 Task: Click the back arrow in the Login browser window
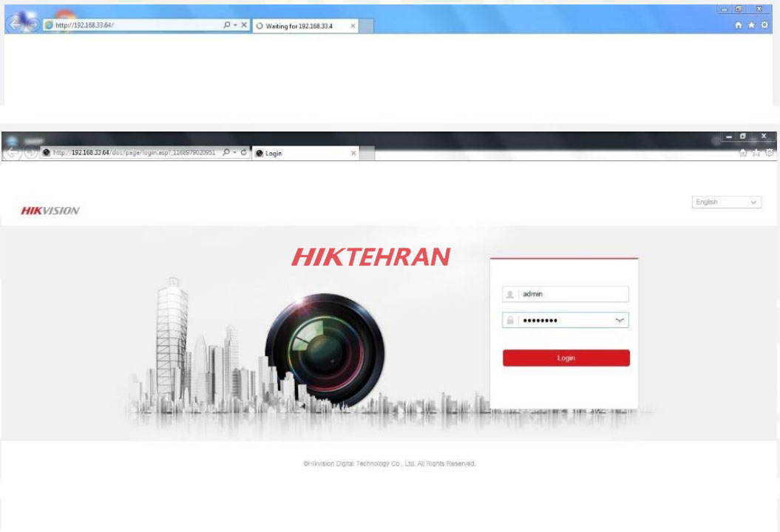[x=13, y=153]
